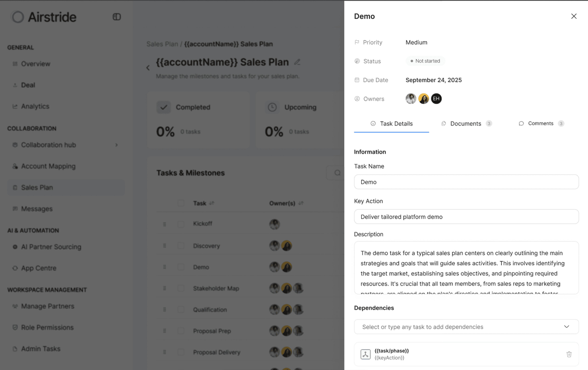The height and width of the screenshot is (370, 588).
Task: Sort the Task column with the sort icon
Action: click(212, 203)
